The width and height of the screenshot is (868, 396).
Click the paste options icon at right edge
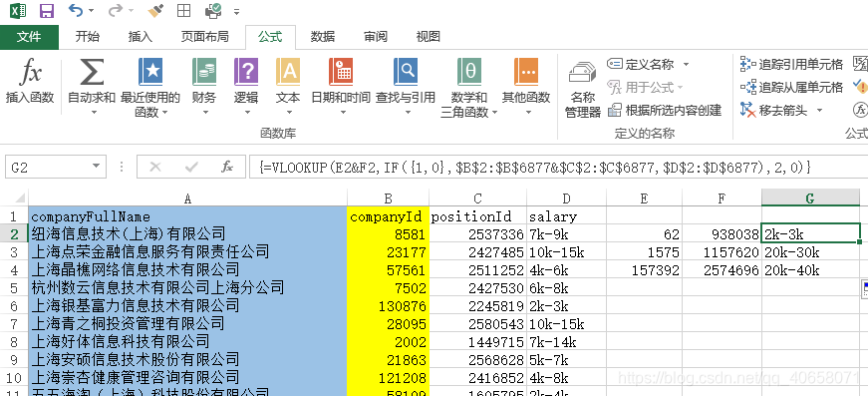tap(865, 289)
